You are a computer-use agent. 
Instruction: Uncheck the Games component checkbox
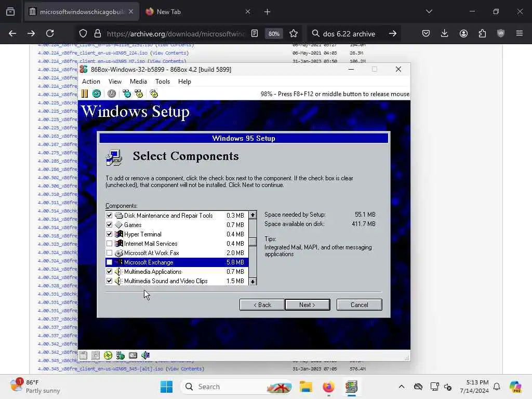point(109,224)
